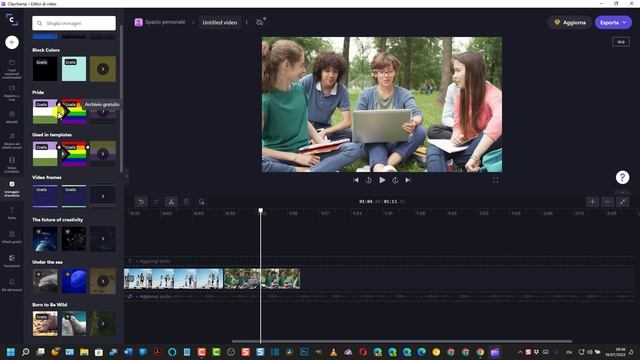The image size is (640, 360).
Task: Select second Born to Be Wild image
Action: pyautogui.click(x=74, y=324)
